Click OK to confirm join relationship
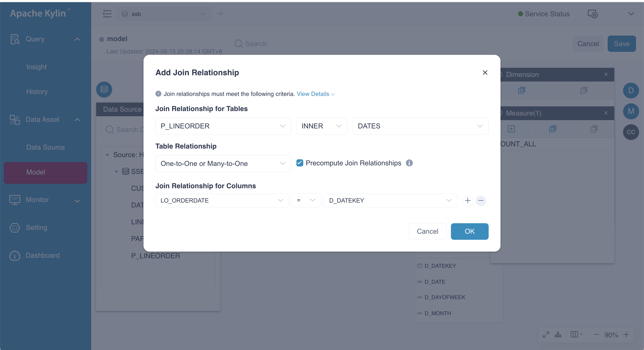644x350 pixels. (469, 231)
